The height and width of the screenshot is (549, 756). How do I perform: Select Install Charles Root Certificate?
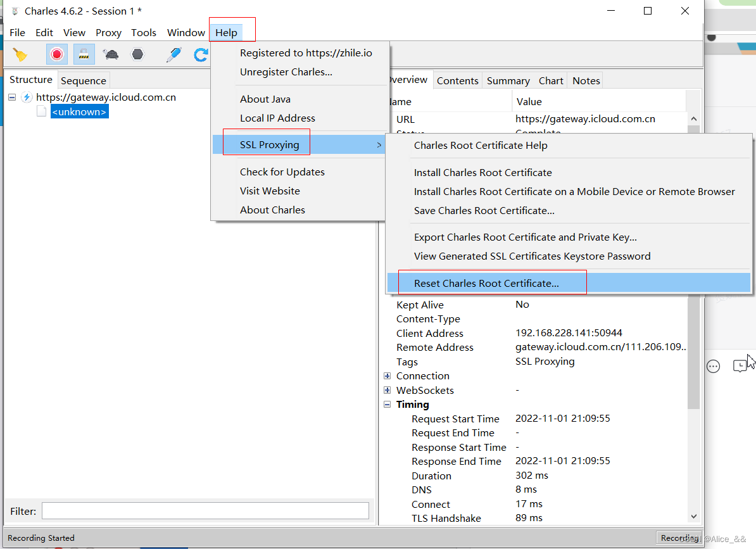482,173
